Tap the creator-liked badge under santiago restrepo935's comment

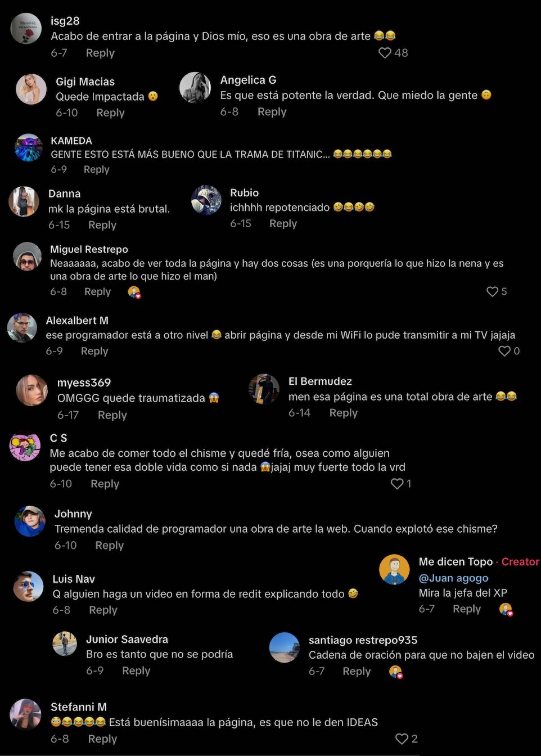396,672
